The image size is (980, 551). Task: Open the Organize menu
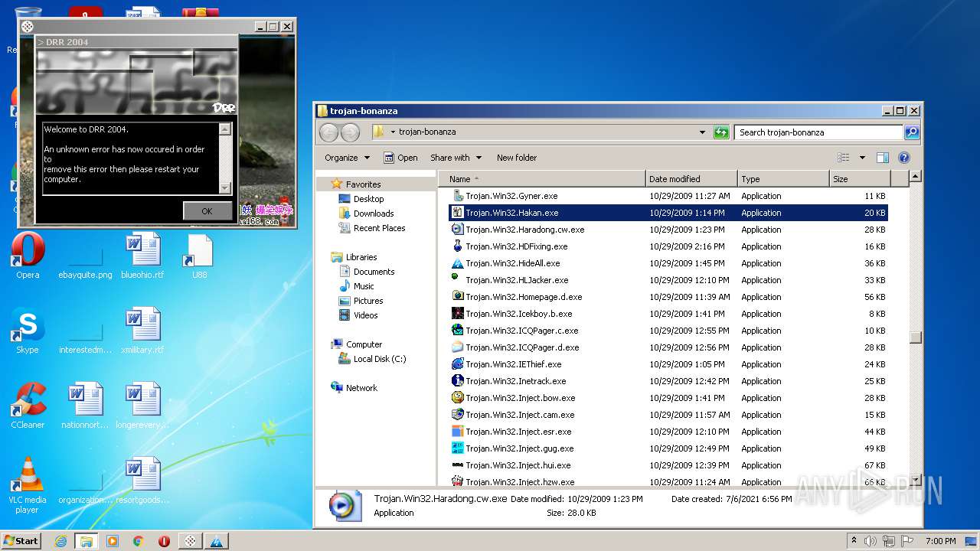pos(347,158)
